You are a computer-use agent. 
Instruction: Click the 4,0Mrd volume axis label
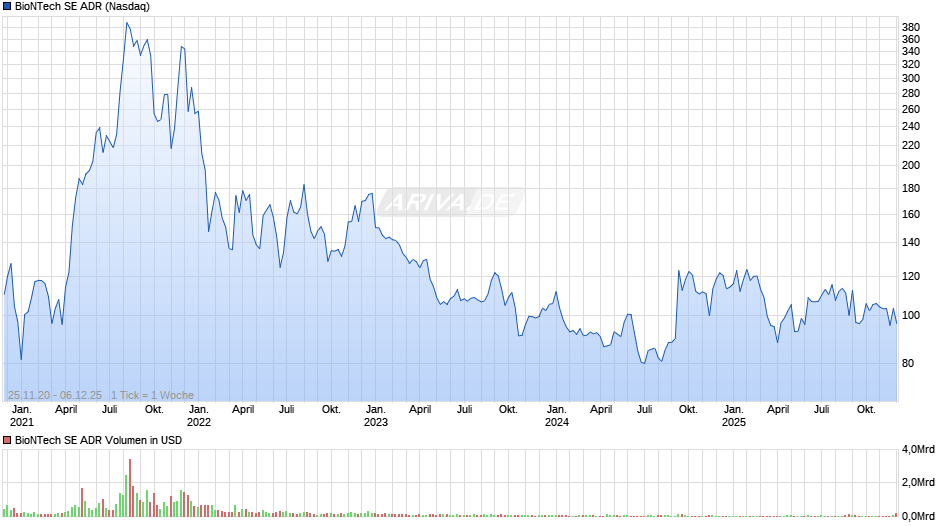(918, 449)
